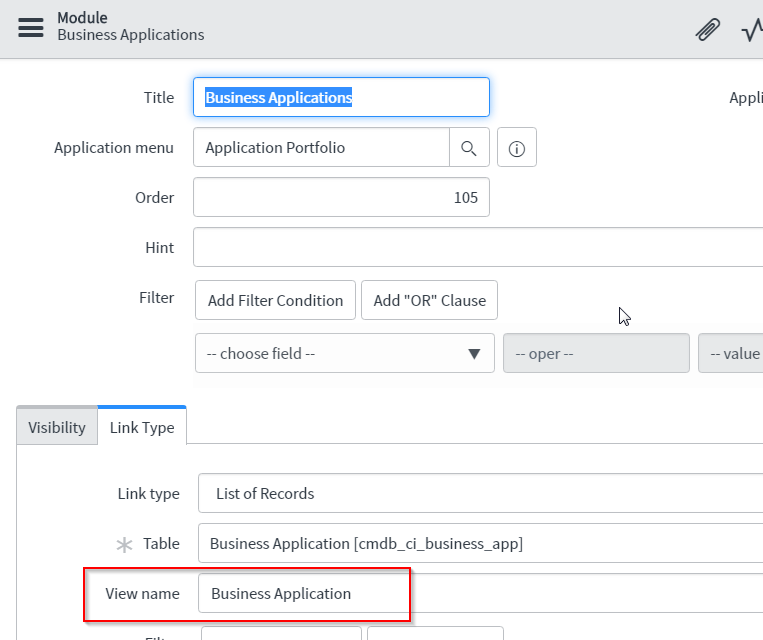Click the Application menu text field
The image size is (763, 640).
click(x=321, y=147)
